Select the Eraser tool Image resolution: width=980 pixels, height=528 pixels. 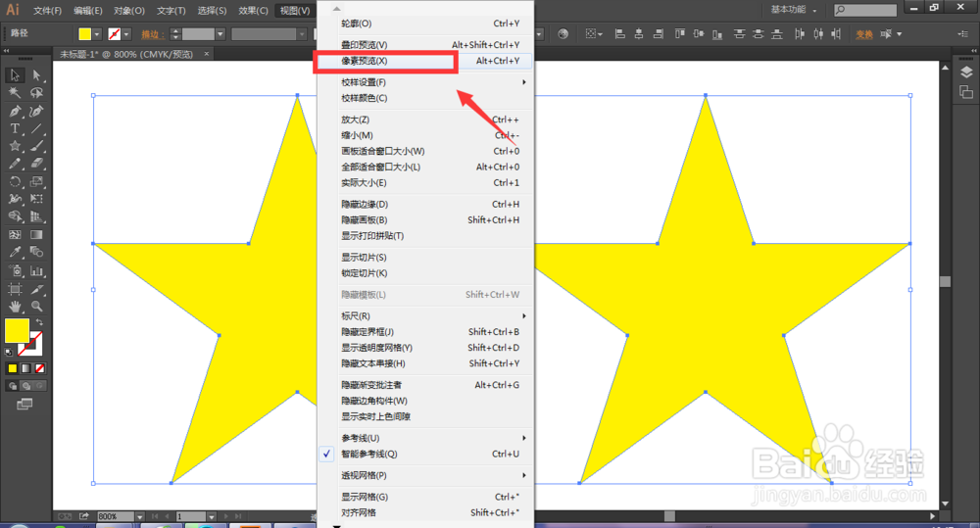pyautogui.click(x=37, y=164)
